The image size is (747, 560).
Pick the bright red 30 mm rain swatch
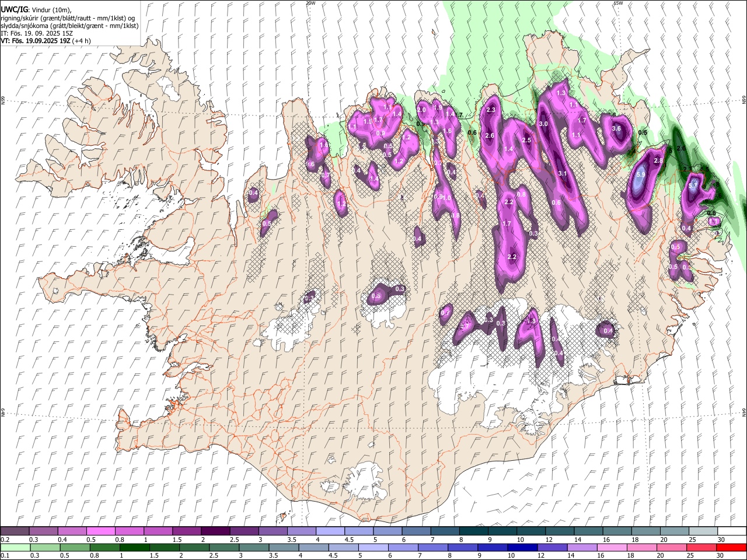731,547
